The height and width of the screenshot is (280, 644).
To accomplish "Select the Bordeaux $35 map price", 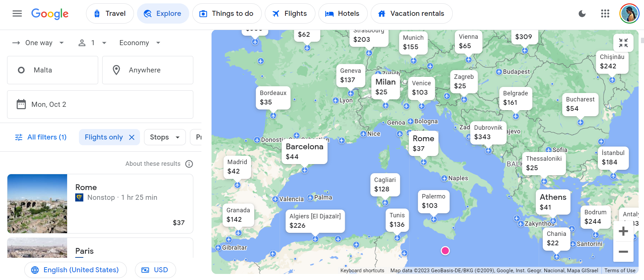I will click(273, 98).
